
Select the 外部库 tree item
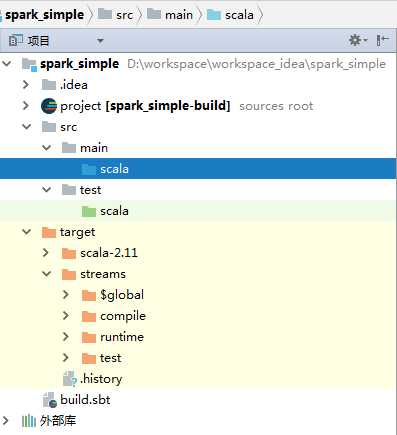click(x=58, y=421)
